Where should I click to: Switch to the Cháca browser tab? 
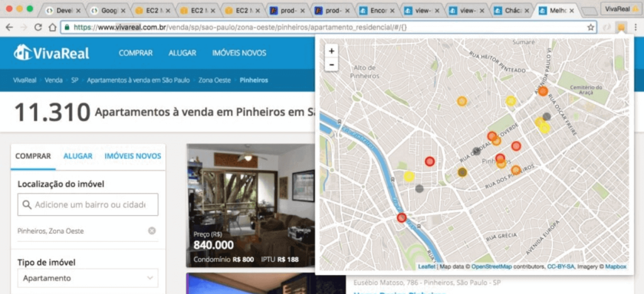511,11
